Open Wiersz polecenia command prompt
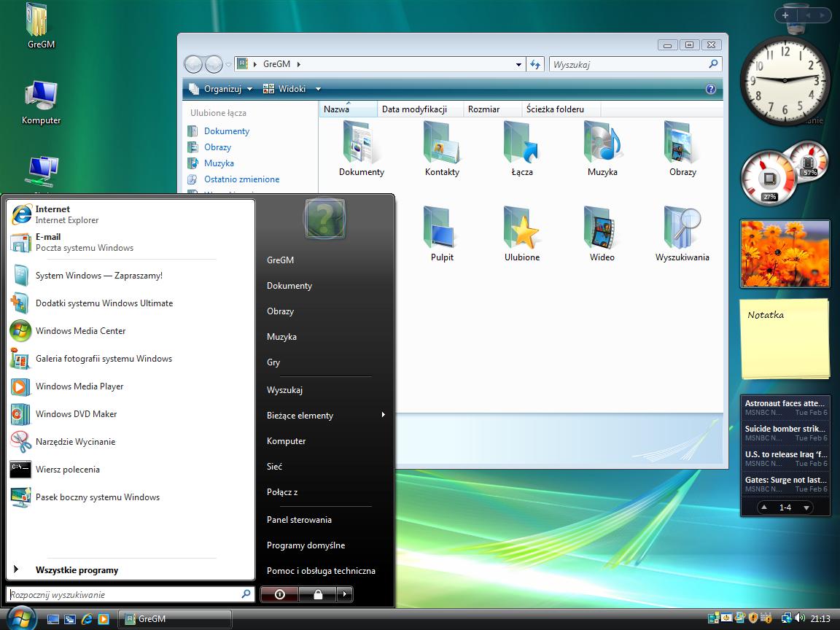 (131, 470)
